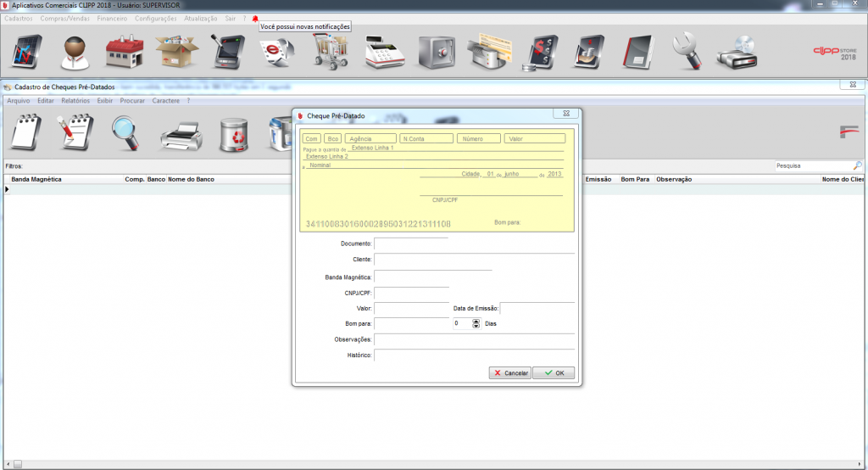Click the red notification bell icon
This screenshot has height=470, width=868.
(x=254, y=18)
